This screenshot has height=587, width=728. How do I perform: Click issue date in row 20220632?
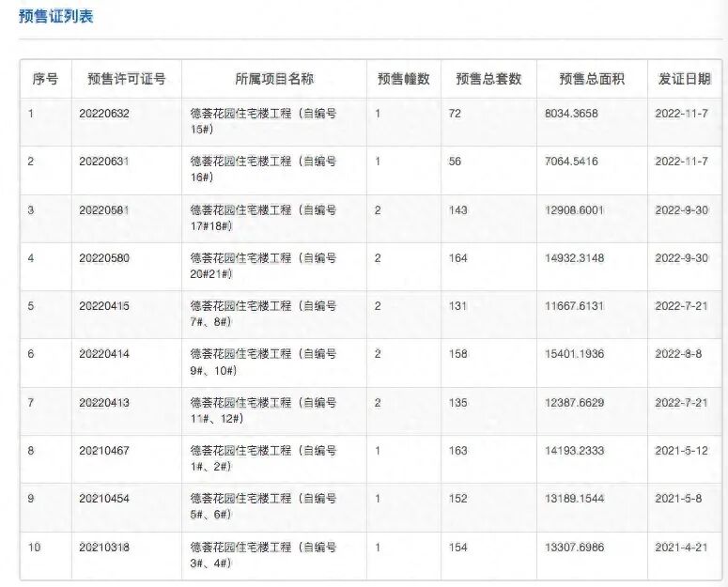point(682,114)
